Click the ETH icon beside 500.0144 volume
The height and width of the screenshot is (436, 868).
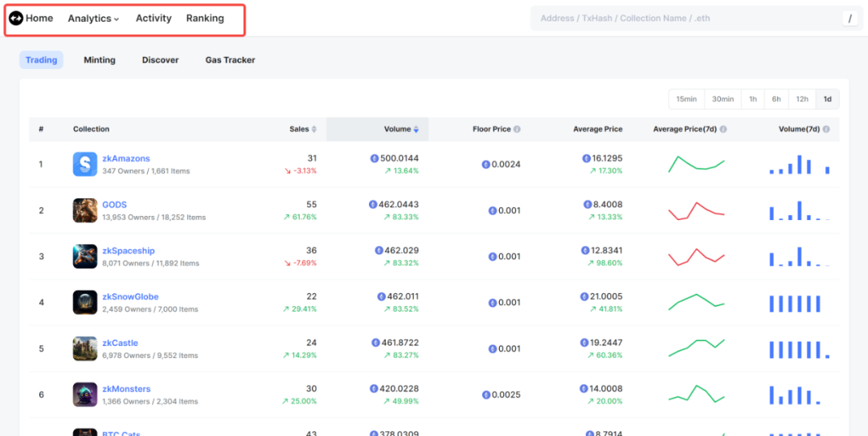tap(375, 158)
